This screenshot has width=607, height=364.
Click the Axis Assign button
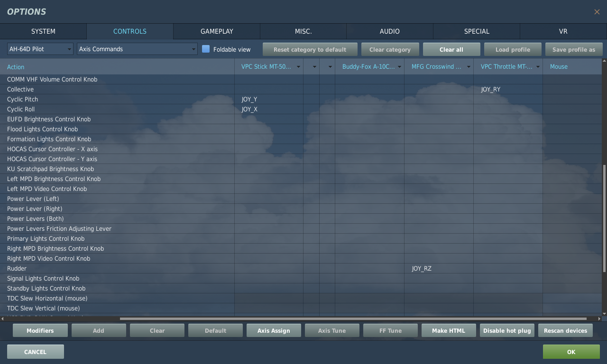pyautogui.click(x=274, y=330)
